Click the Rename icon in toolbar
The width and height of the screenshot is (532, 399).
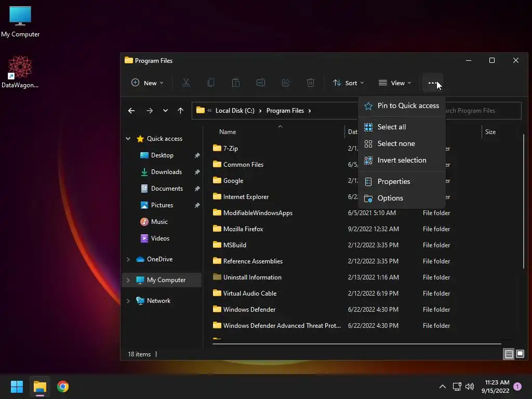(261, 83)
